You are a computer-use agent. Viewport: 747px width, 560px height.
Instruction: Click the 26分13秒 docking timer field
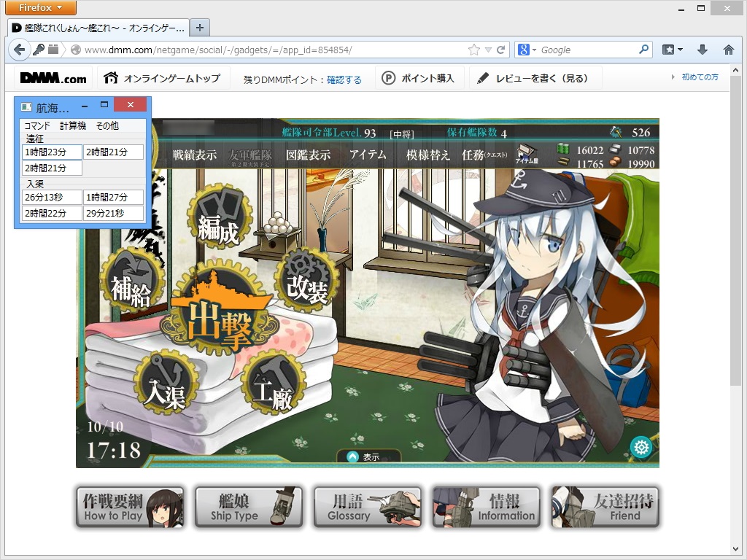pos(52,197)
